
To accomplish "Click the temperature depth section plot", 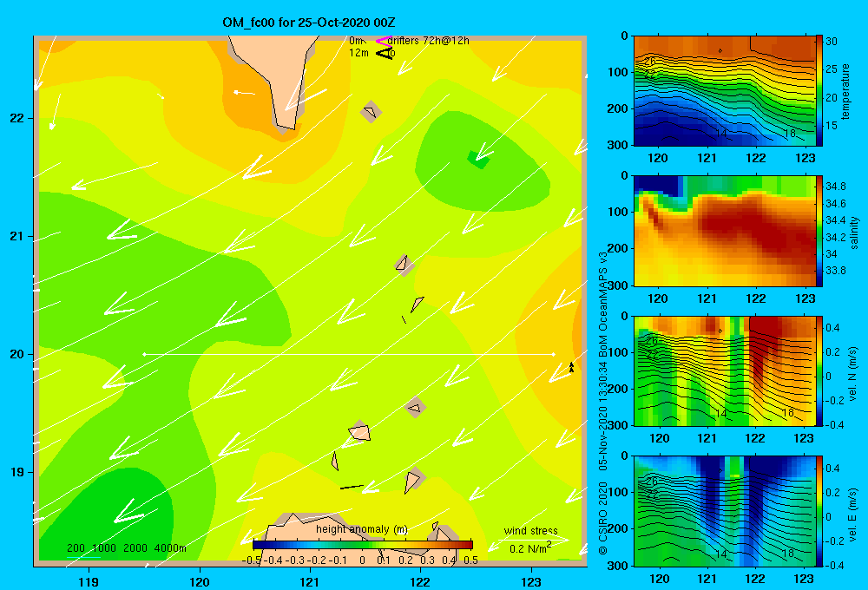I will click(724, 91).
